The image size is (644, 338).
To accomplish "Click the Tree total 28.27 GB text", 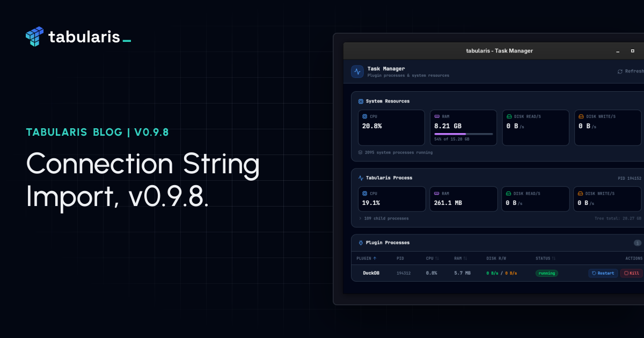I will tap(618, 218).
